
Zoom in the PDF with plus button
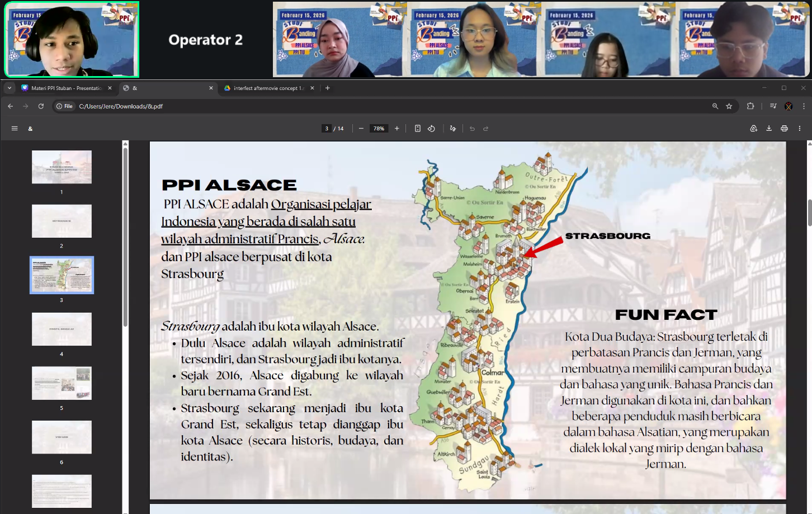397,129
